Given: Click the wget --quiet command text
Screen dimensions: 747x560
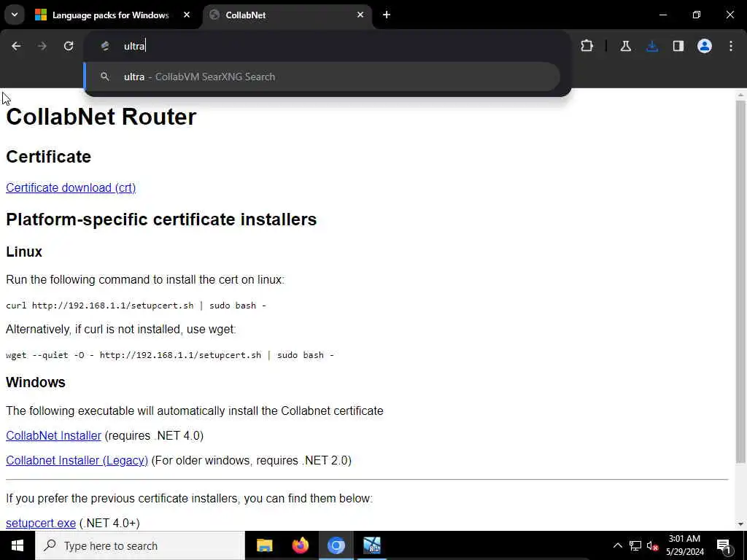Looking at the screenshot, I should point(169,355).
